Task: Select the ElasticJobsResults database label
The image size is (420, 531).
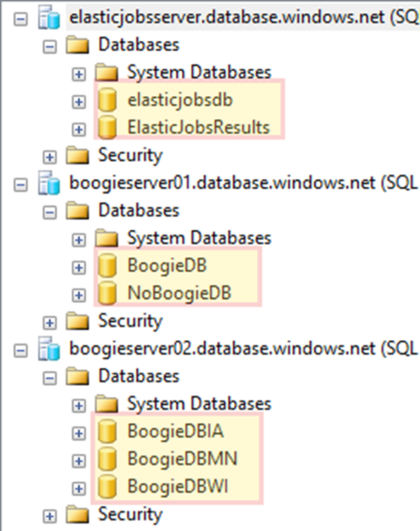Action: click(x=198, y=128)
